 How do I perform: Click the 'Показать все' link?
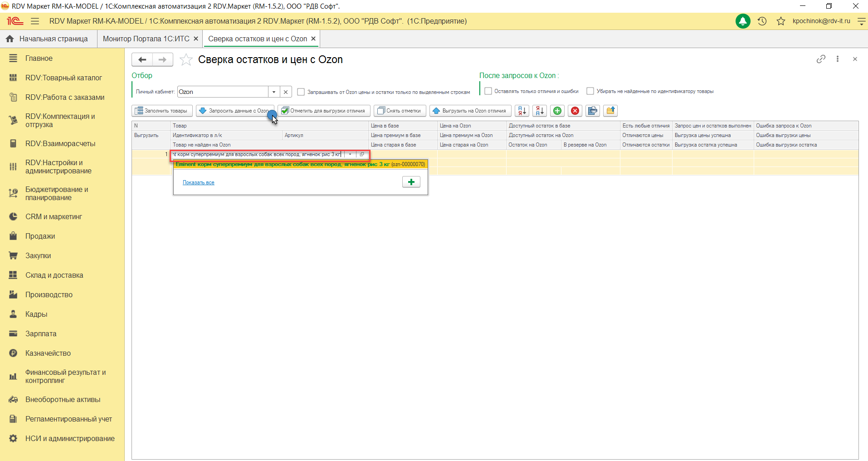point(198,182)
